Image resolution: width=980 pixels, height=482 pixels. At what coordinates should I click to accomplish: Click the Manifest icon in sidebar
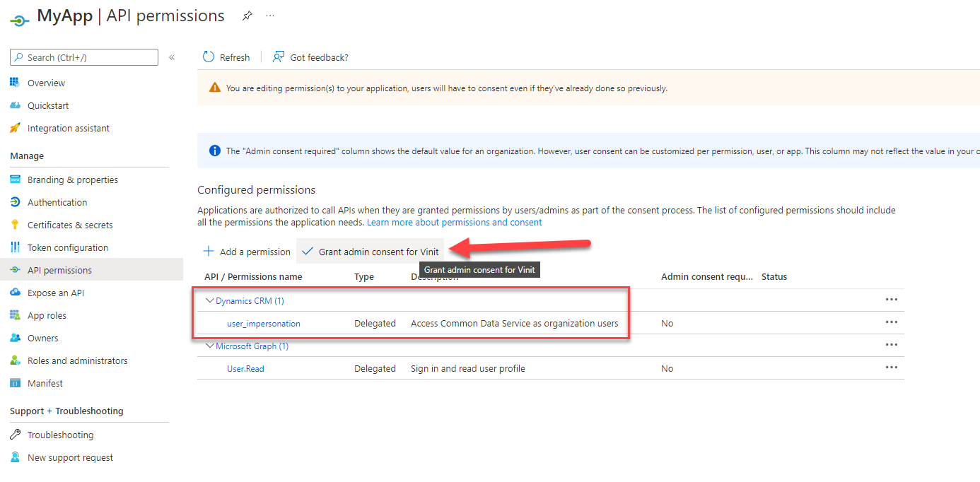tap(15, 383)
